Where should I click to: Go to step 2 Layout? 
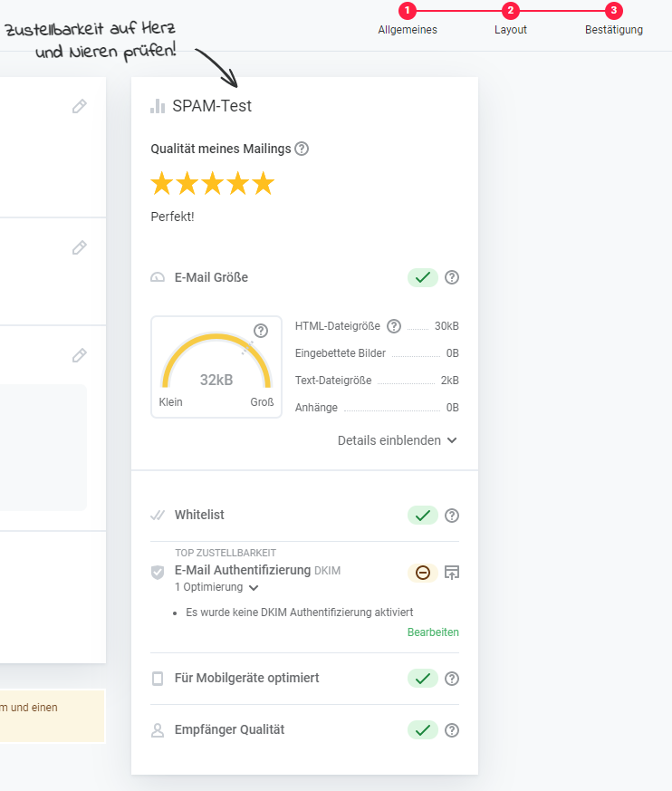click(x=511, y=12)
